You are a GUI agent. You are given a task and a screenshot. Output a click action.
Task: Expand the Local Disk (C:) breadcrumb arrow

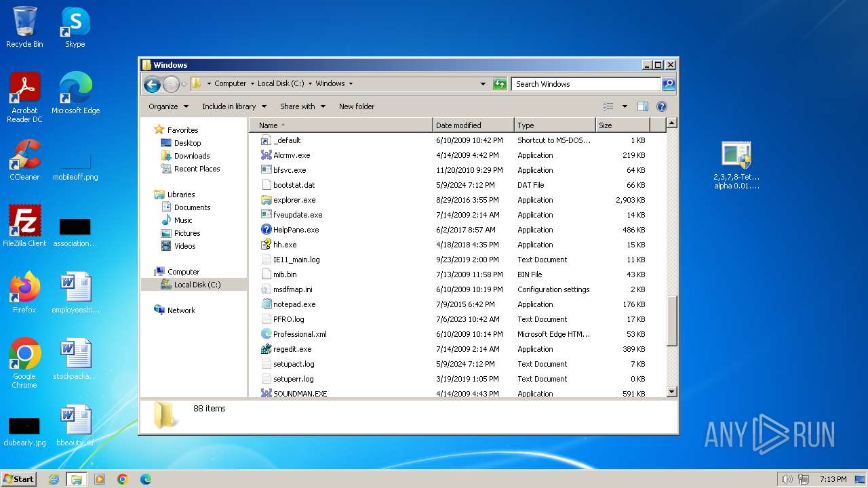(310, 84)
